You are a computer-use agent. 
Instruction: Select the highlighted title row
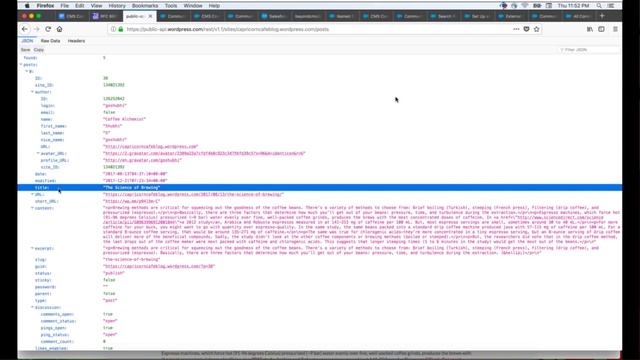point(320,188)
